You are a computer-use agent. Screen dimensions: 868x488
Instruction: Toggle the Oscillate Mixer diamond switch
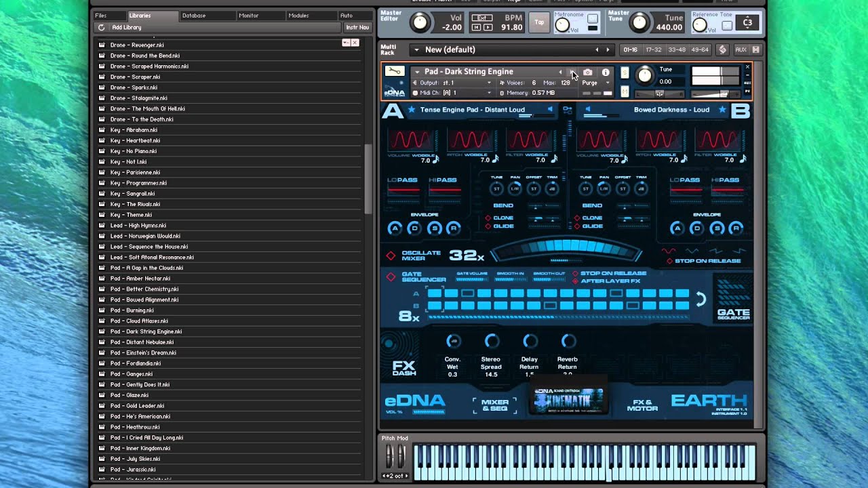[391, 256]
